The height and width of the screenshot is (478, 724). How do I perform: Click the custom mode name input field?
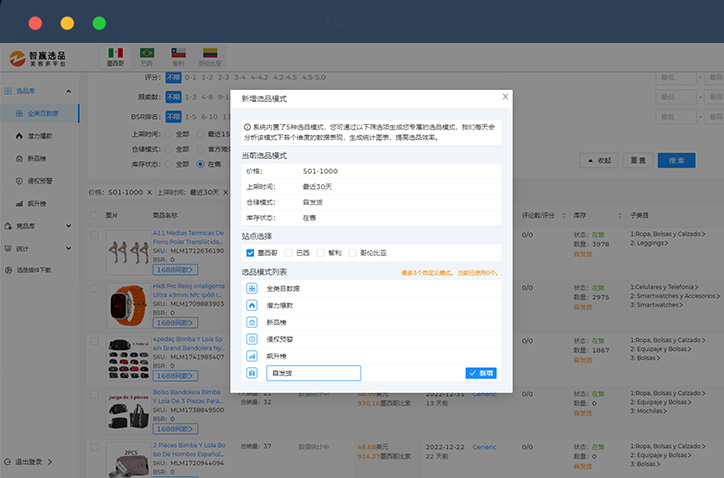pos(313,373)
